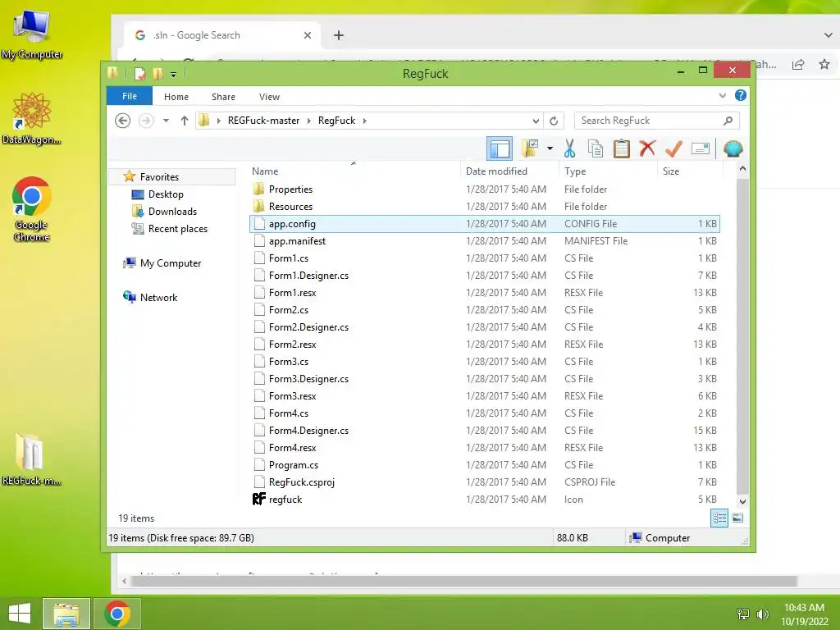Switch to details view button
This screenshot has height=630, width=840.
[719, 518]
